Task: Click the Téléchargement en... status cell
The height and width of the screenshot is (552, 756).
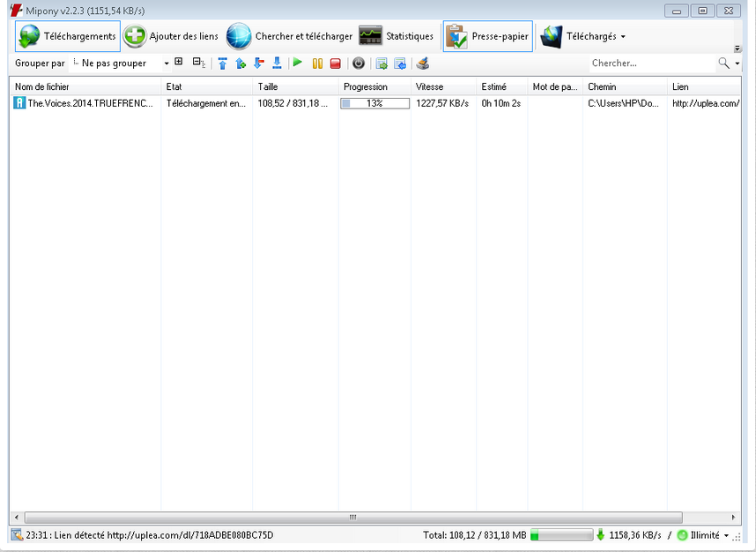Action: point(206,103)
